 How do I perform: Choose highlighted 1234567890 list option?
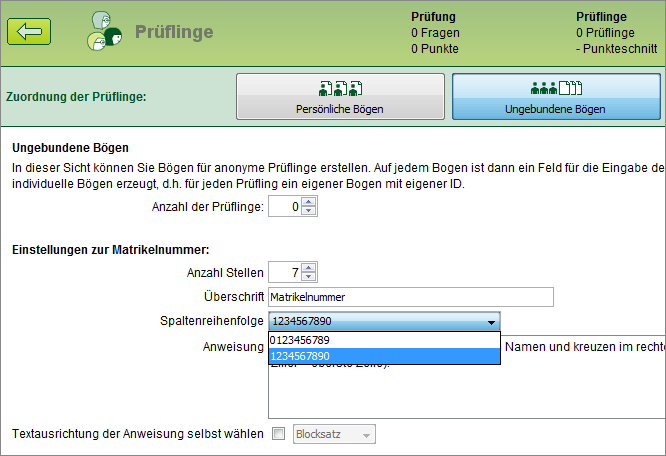[384, 356]
